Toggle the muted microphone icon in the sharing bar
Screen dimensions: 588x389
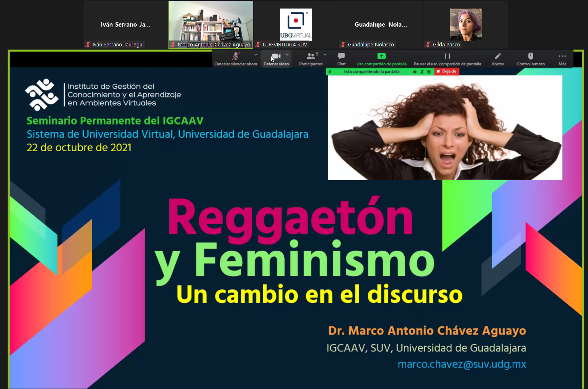422,72
